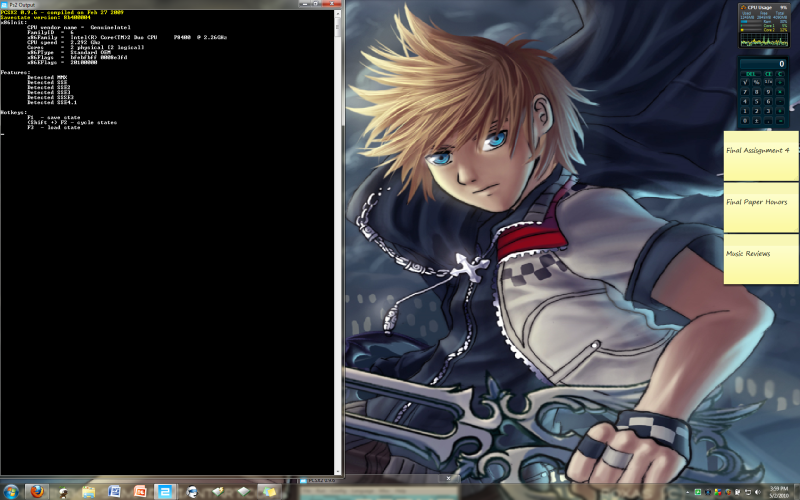The image size is (800, 500).
Task: Open the volume speaker tray icon
Action: (x=758, y=492)
